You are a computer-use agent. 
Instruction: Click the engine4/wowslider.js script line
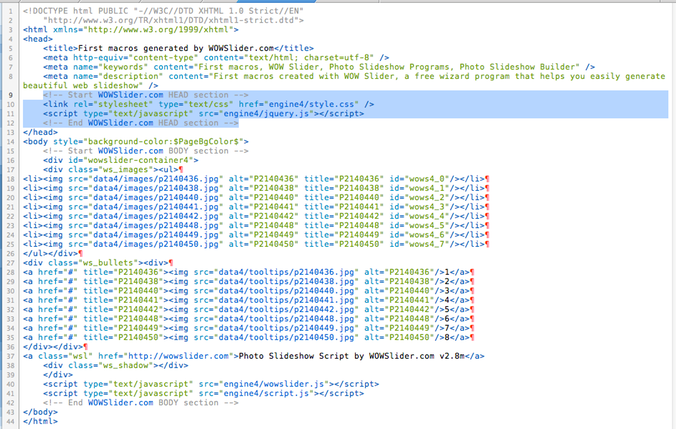coord(211,385)
